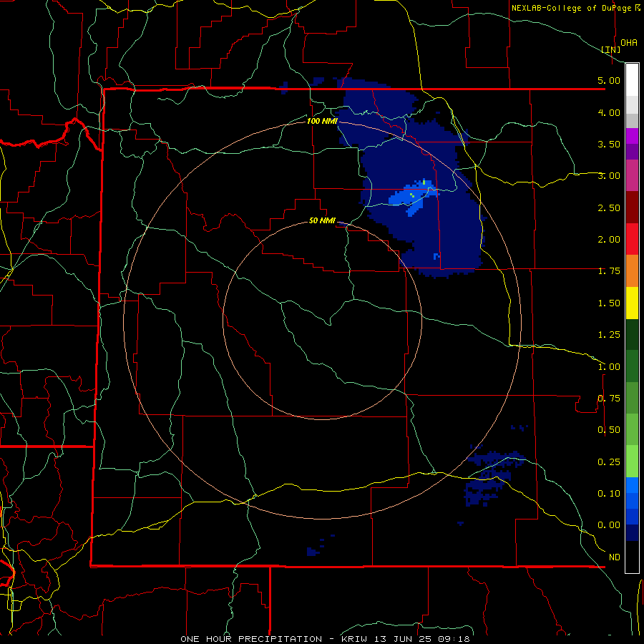Click the 0.10 scale label
Viewport: 644px width, 644px height.
[x=609, y=494]
